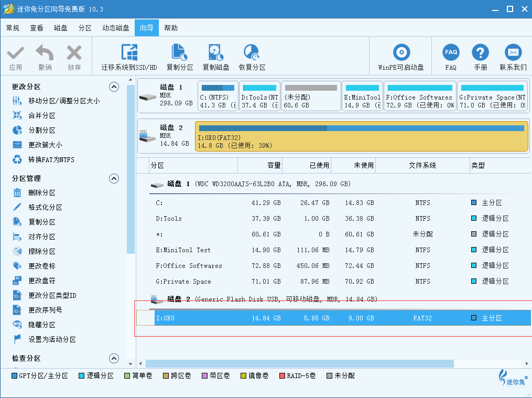Click the horizontal scrollbar under partition list

(300, 363)
